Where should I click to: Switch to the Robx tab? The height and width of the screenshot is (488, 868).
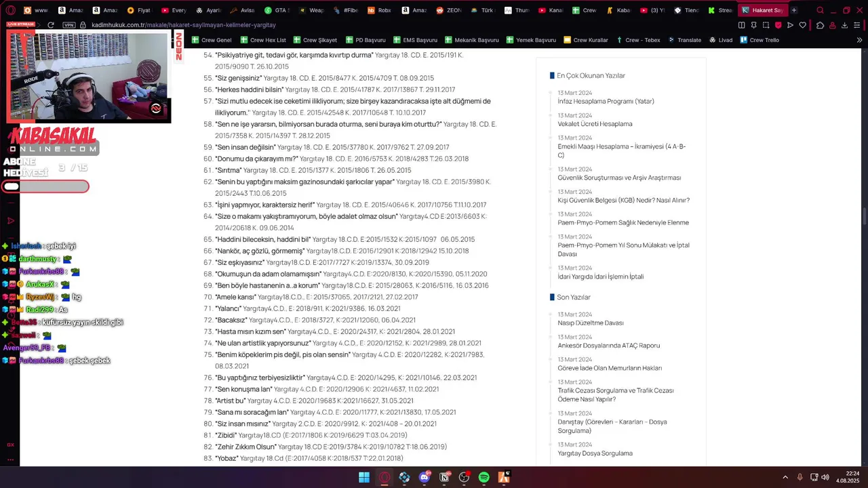pos(380,10)
